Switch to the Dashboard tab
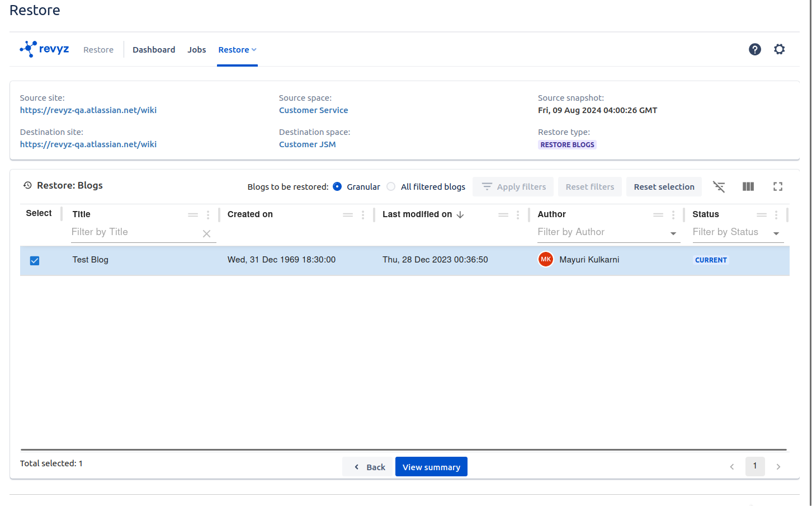 pyautogui.click(x=154, y=50)
